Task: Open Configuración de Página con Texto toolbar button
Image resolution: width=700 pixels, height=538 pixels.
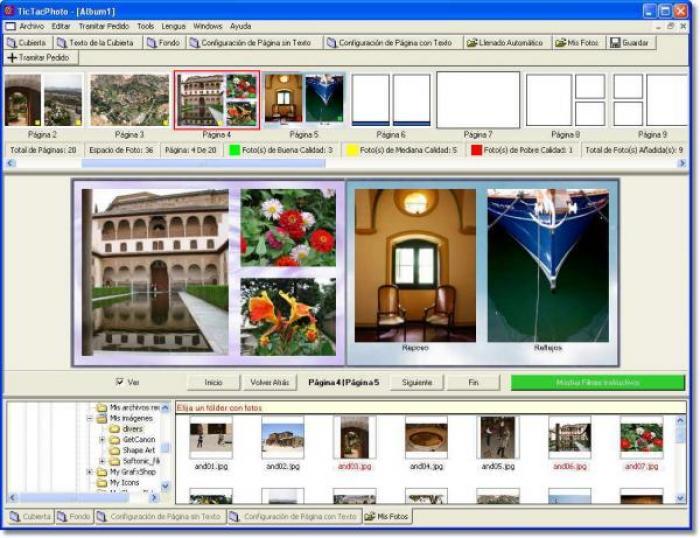Action: point(393,43)
